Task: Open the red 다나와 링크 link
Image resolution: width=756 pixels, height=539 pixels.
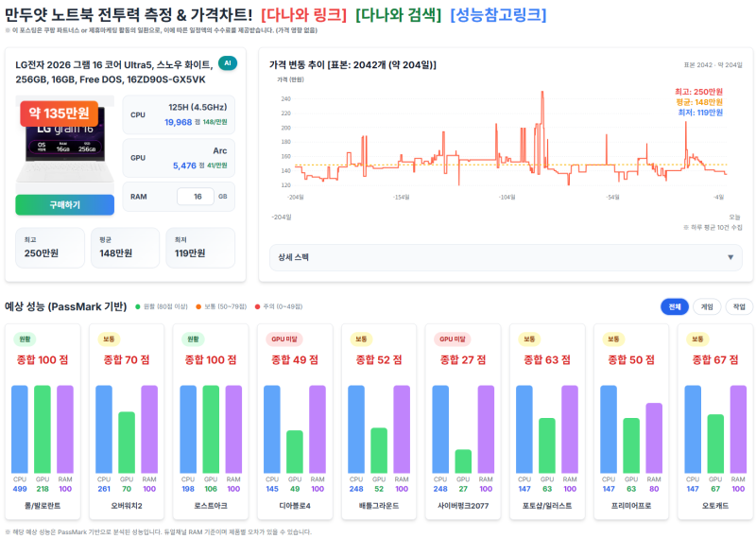Action: click(303, 15)
